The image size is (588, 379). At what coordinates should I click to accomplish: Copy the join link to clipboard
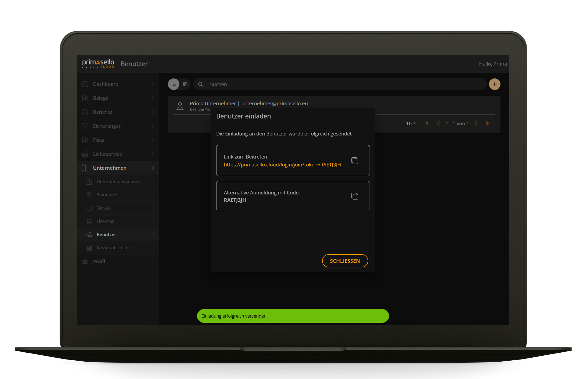pyautogui.click(x=355, y=161)
